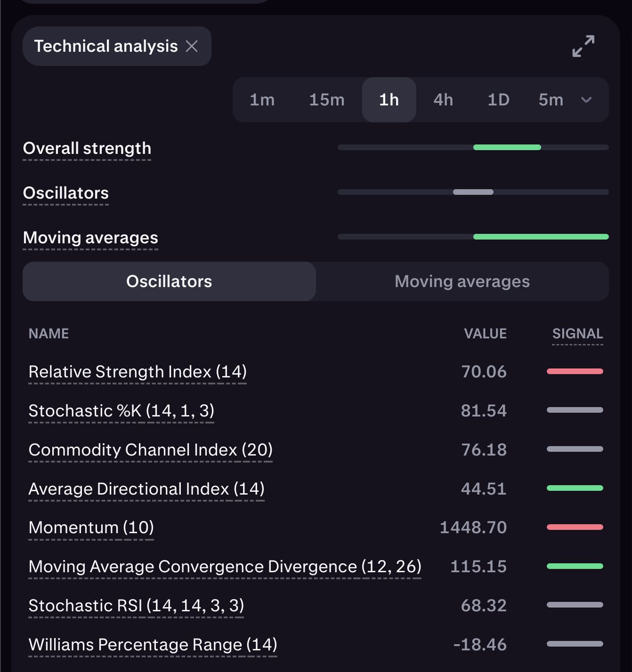Select the Oscillators tab button
The image size is (632, 672).
click(x=169, y=281)
